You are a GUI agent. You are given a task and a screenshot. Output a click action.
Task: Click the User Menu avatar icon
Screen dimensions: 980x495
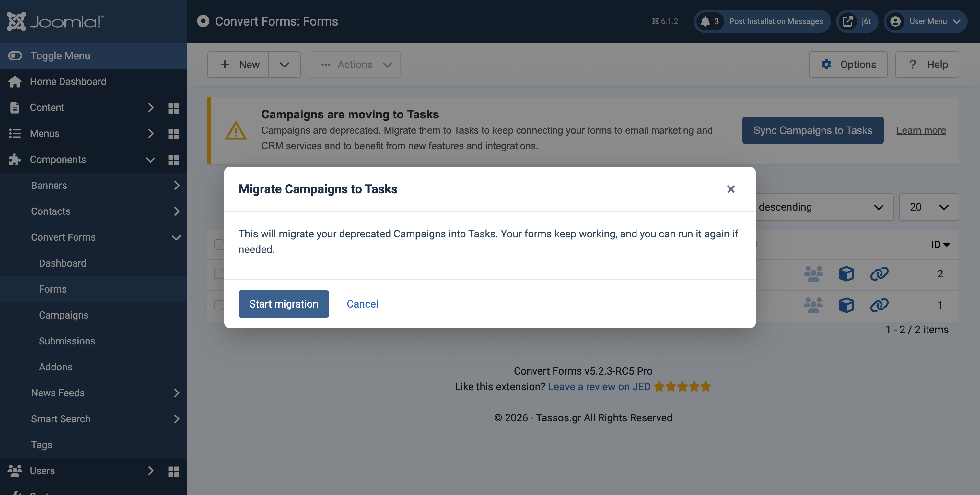(895, 21)
